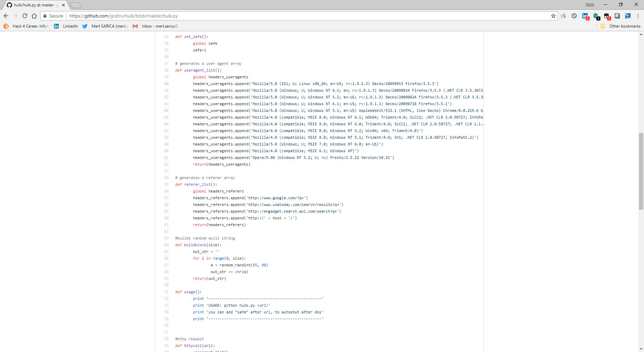Click the 'def set_safe():' code line
The image size is (644, 352).
coord(192,37)
